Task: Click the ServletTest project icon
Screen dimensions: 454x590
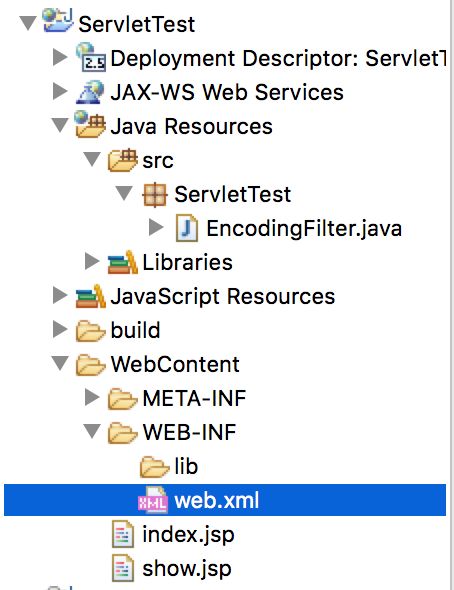Action: click(58, 21)
